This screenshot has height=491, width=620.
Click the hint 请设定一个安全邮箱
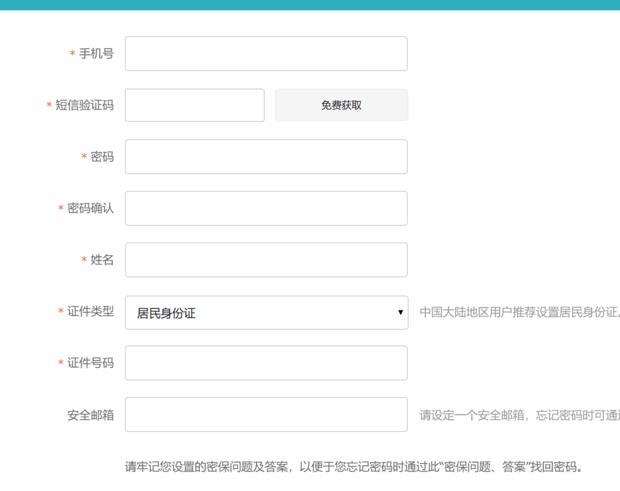click(x=472, y=415)
